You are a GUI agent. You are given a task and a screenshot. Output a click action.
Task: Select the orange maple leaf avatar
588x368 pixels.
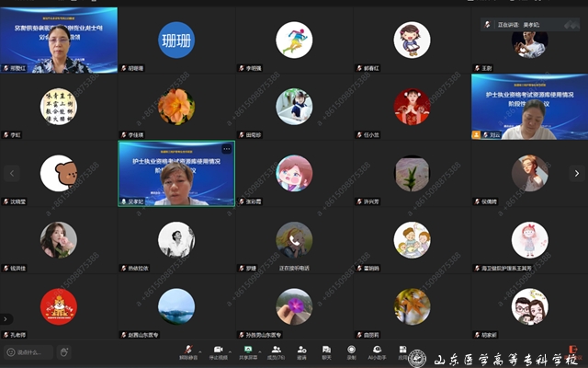click(412, 306)
